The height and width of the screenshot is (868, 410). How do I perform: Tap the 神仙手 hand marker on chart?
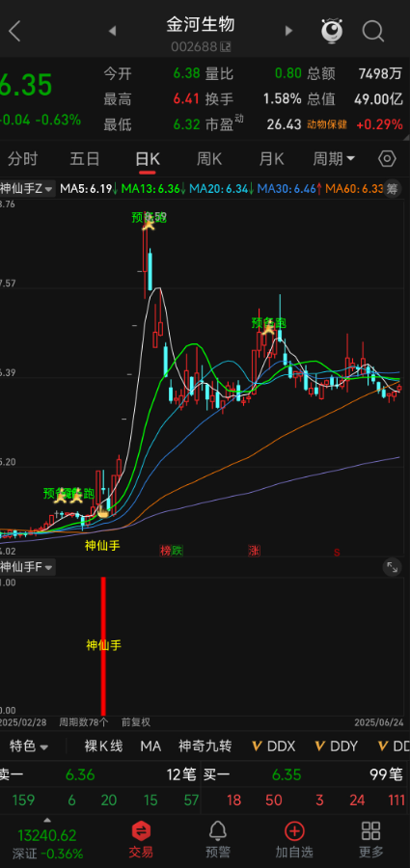[103, 512]
